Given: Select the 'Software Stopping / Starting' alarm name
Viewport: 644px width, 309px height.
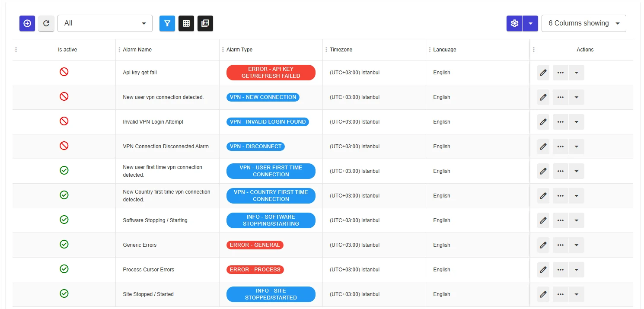Looking at the screenshot, I should 155,220.
